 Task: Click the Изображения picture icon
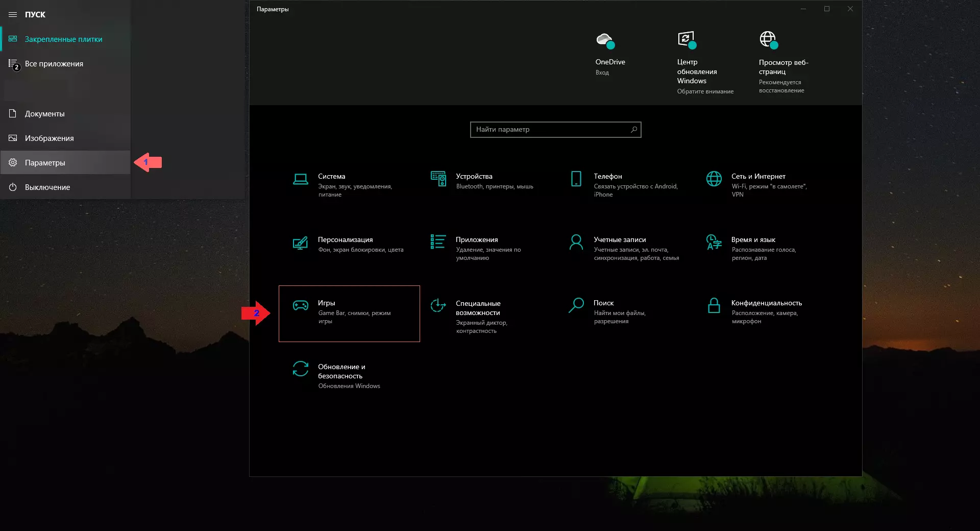click(13, 138)
